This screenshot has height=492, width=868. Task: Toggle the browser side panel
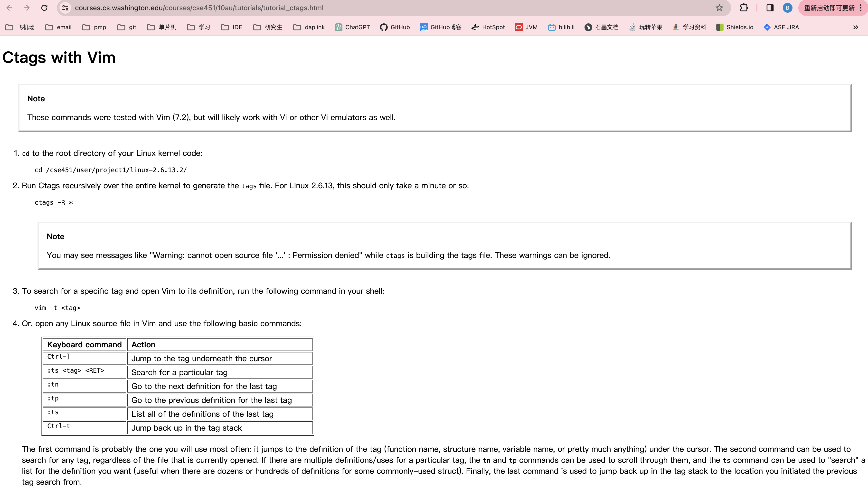(770, 8)
